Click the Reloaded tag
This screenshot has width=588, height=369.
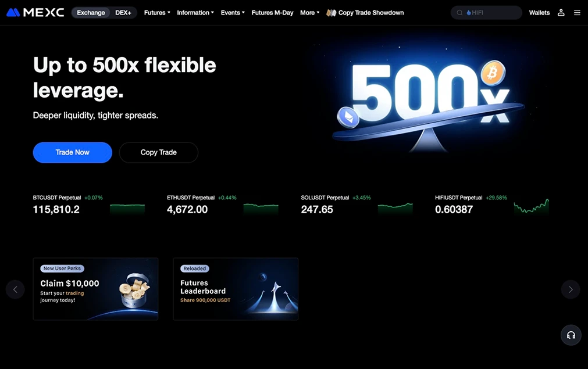pyautogui.click(x=195, y=268)
